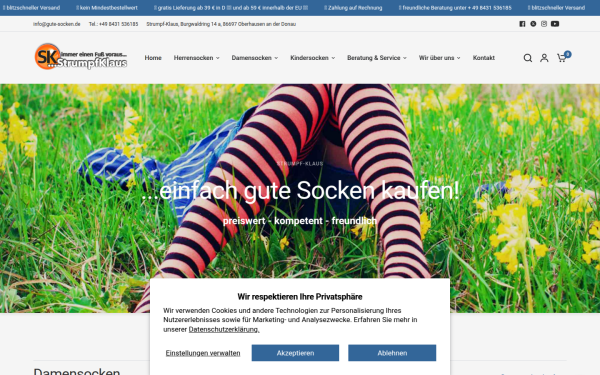Click the hero headline 'einfach gute Socken kaufen!'
600x375 pixels.
pos(300,190)
